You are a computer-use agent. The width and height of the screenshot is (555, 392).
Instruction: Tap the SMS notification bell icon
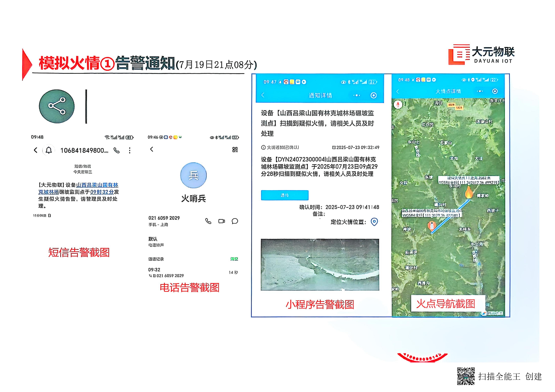49,150
